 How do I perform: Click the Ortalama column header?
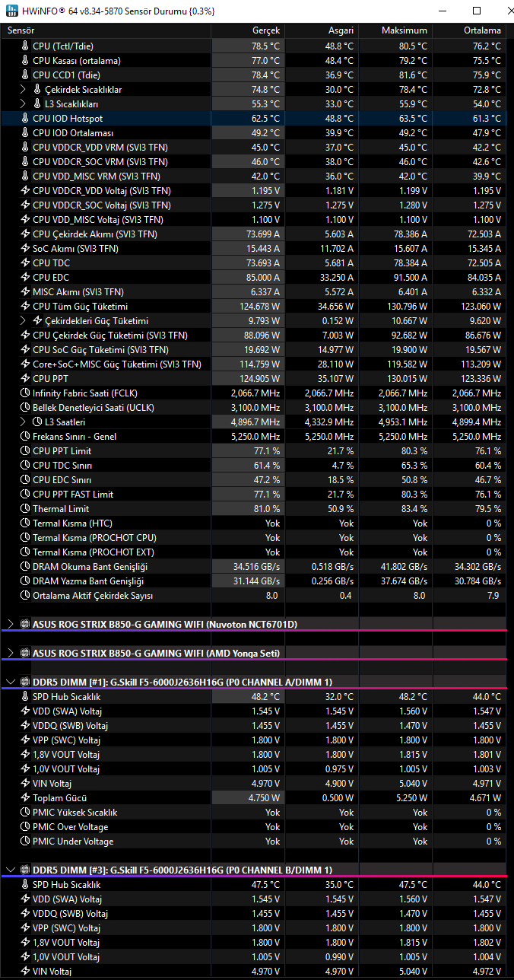[470, 30]
